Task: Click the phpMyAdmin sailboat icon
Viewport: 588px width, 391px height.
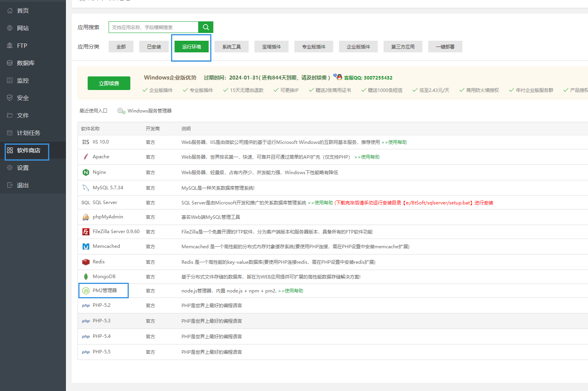Action: tap(86, 217)
